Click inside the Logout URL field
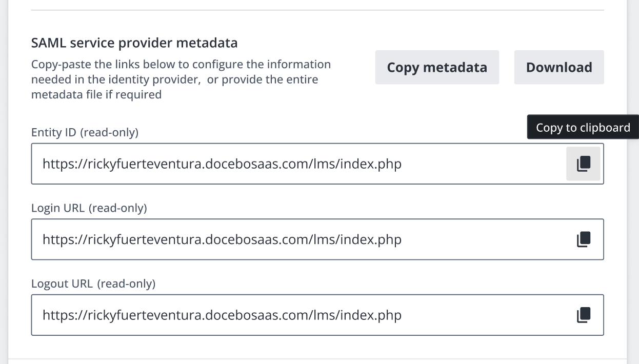The width and height of the screenshot is (639, 364). [297, 315]
